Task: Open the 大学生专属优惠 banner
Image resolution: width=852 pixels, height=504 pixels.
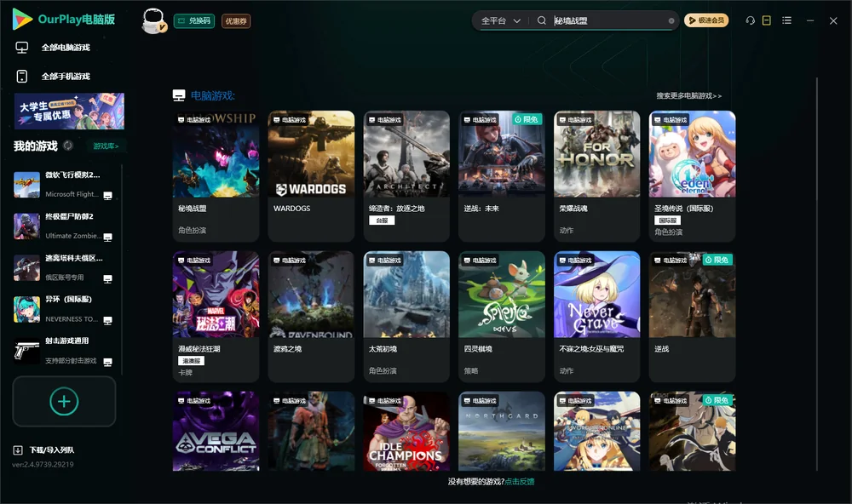Action: tap(69, 112)
